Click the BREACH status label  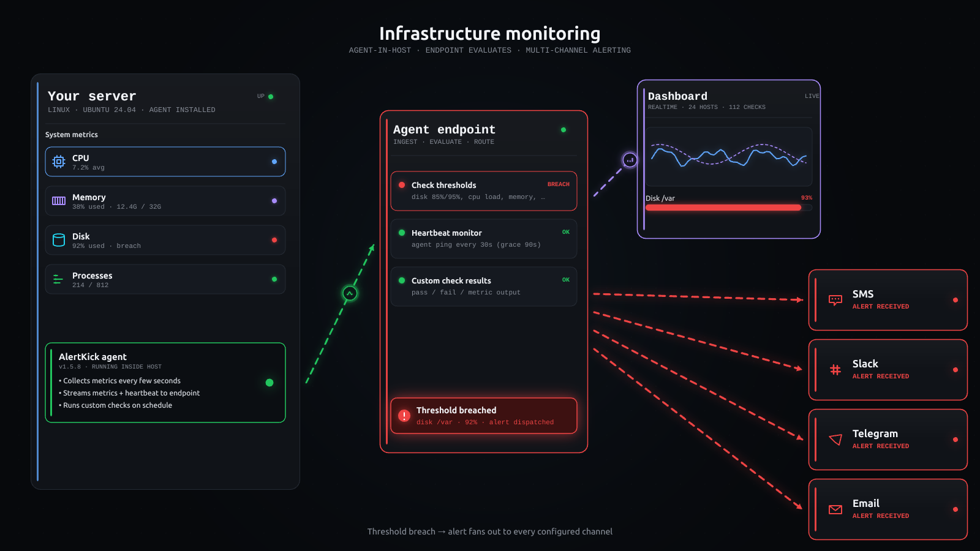(x=559, y=184)
